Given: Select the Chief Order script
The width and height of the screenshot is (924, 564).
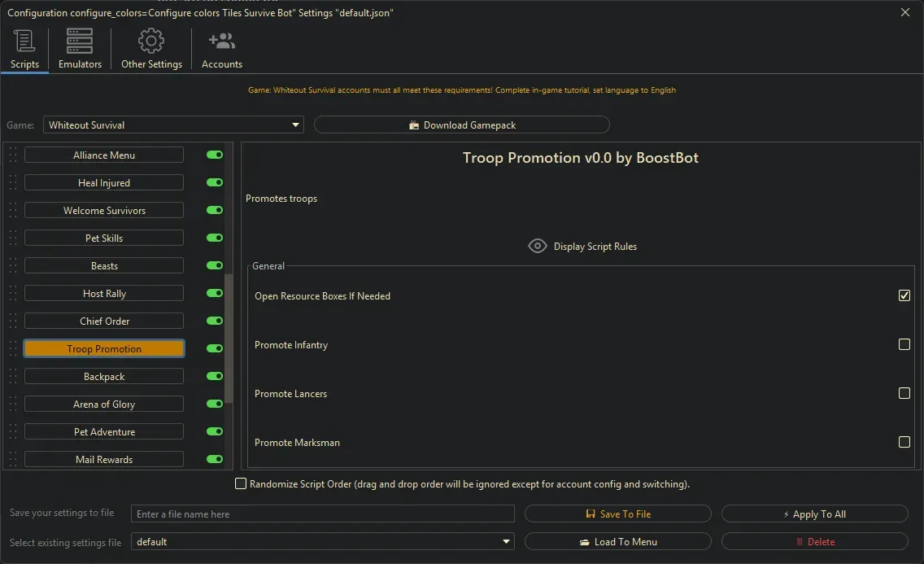Looking at the screenshot, I should (104, 321).
